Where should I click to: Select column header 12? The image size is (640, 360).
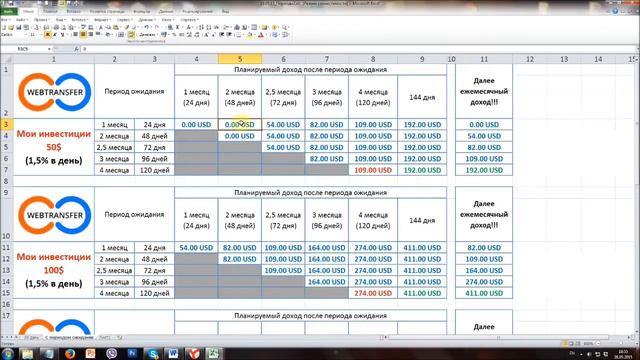pos(530,59)
